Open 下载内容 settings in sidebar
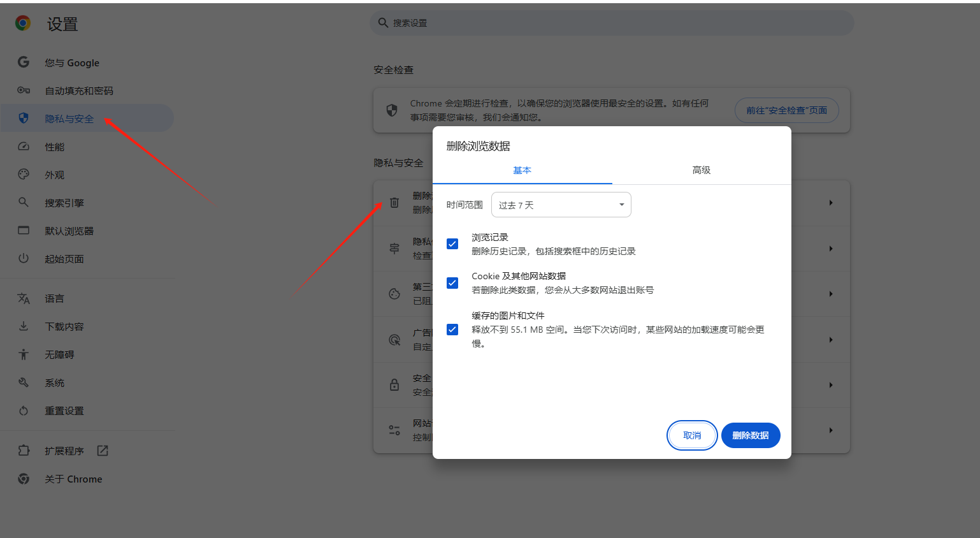The height and width of the screenshot is (538, 980). (64, 326)
